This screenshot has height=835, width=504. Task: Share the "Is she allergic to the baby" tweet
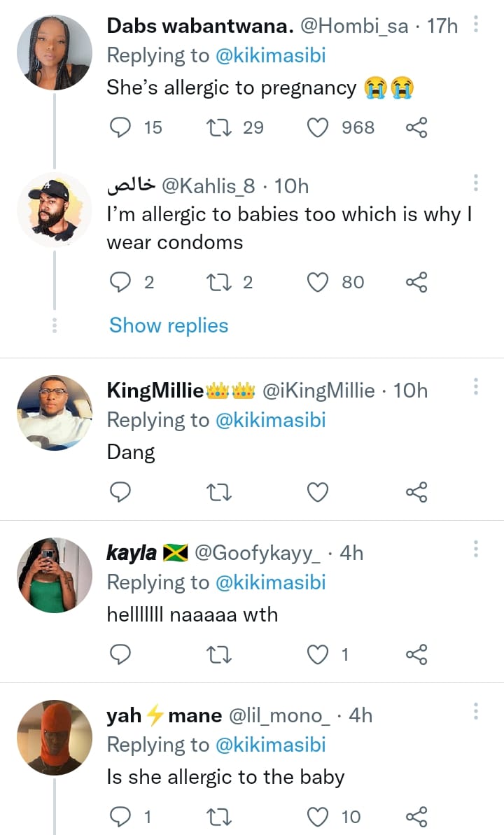tap(416, 816)
